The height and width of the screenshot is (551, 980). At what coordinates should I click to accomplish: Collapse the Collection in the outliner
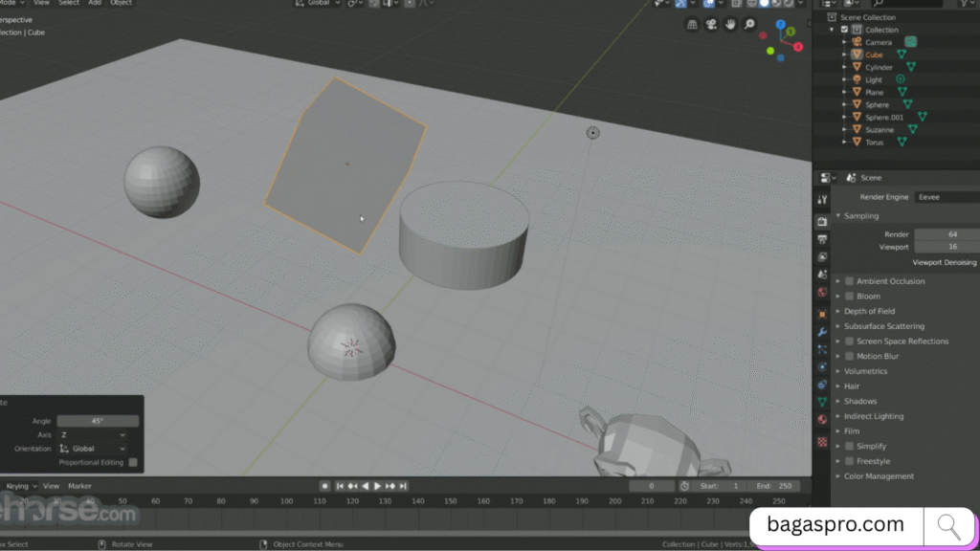coord(832,29)
